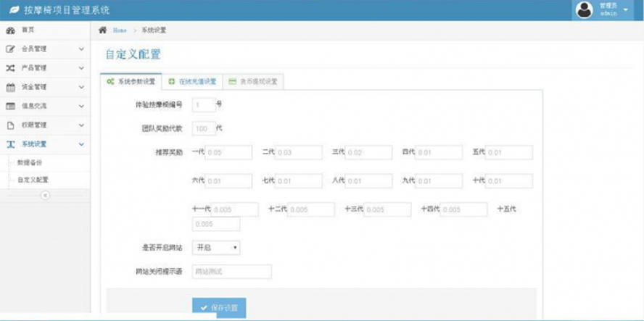Expand 权限管理 menu chevron

81,125
